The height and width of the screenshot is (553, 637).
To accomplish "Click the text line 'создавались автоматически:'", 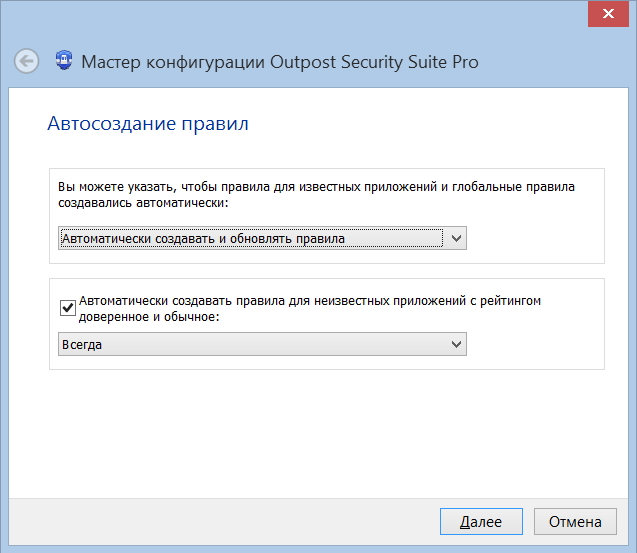I will point(144,203).
